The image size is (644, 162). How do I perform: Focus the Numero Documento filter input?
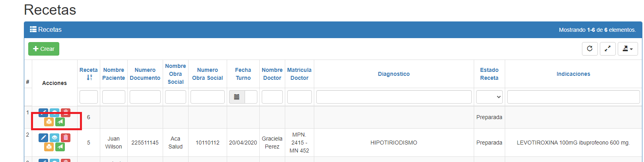click(145, 97)
